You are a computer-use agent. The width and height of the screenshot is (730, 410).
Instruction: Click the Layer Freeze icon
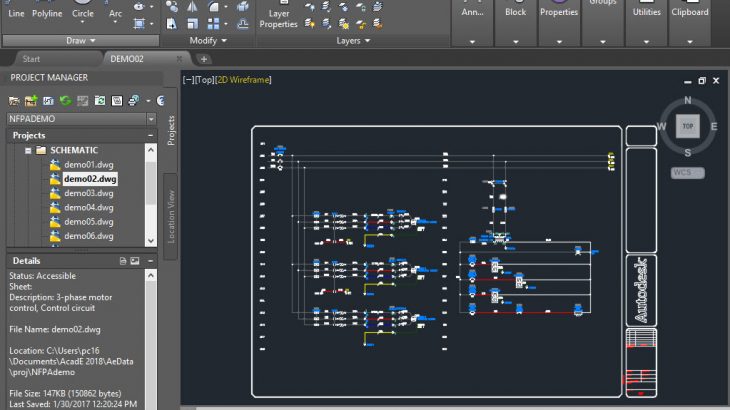click(344, 7)
